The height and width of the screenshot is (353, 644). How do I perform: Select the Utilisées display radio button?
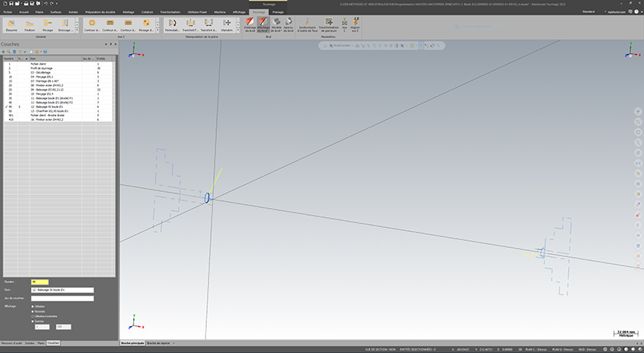tap(32, 305)
